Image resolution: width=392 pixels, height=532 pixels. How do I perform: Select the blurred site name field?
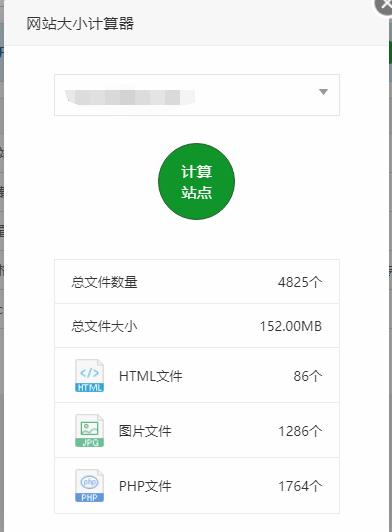click(197, 95)
